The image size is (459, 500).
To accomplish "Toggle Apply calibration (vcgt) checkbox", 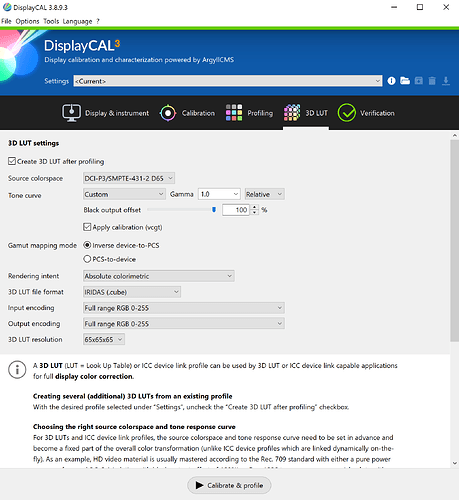I will coord(87,227).
